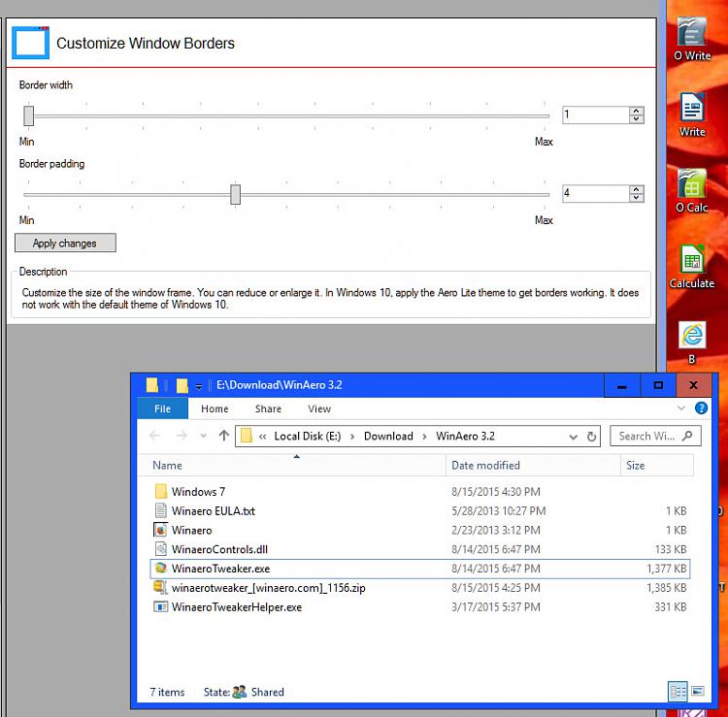This screenshot has width=728, height=717.
Task: Open the Write desktop shortcut
Action: coord(692,115)
